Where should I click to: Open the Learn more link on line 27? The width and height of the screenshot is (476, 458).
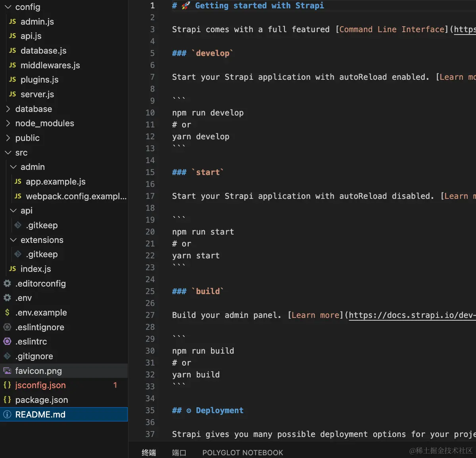point(316,315)
